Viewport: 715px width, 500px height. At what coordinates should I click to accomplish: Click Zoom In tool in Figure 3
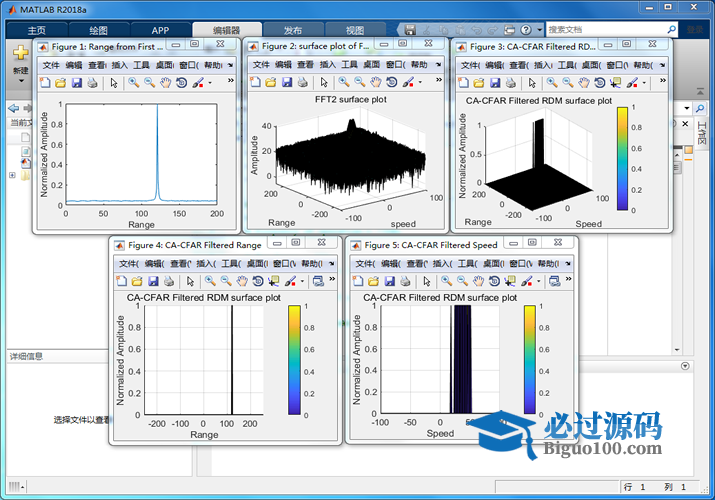coord(552,82)
